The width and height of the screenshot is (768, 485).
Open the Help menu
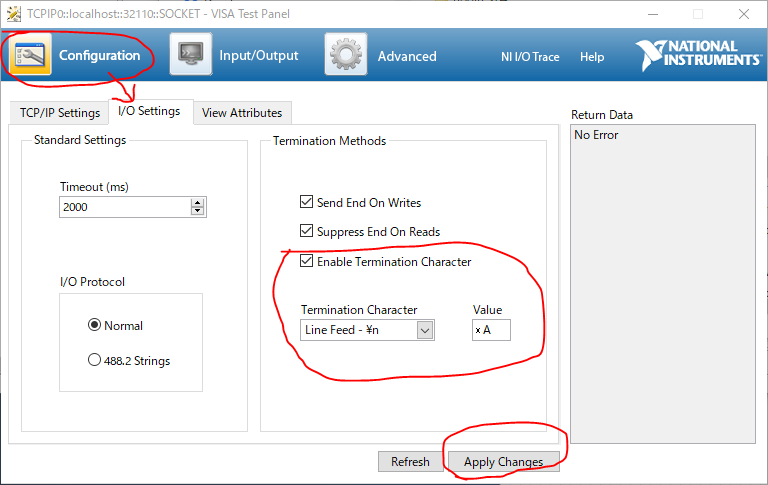pos(592,57)
